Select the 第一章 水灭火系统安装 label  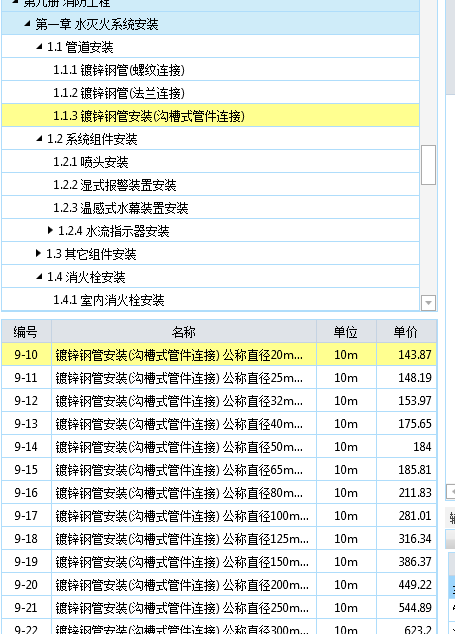(x=97, y=25)
